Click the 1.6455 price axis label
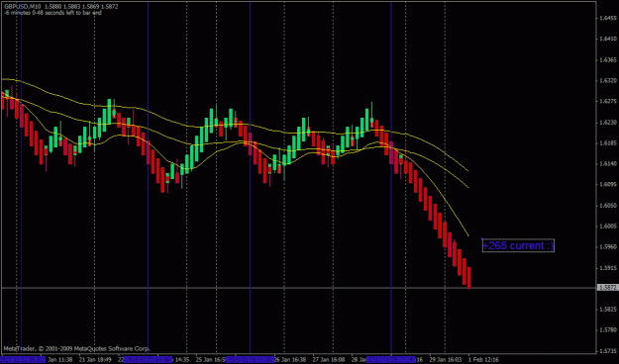 [607, 18]
